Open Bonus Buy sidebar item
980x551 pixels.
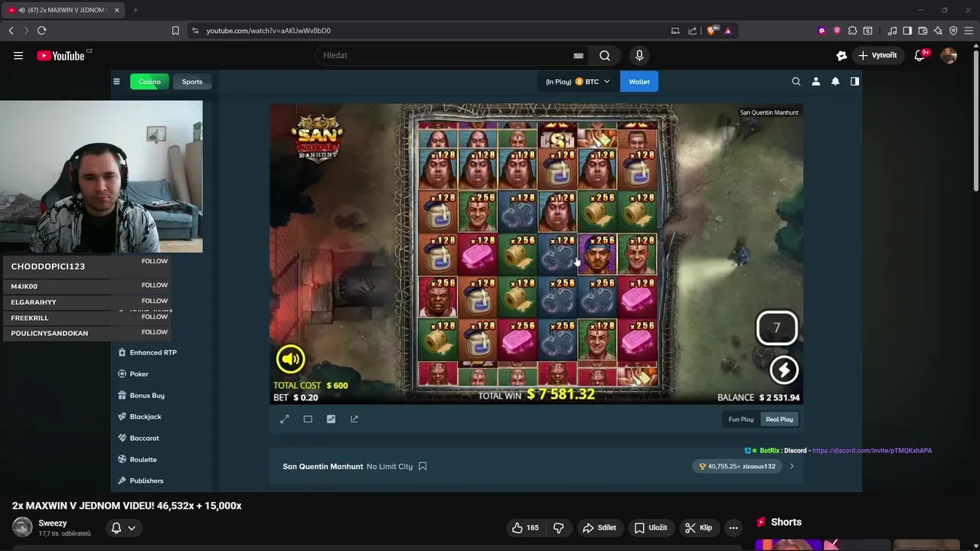[x=142, y=396]
